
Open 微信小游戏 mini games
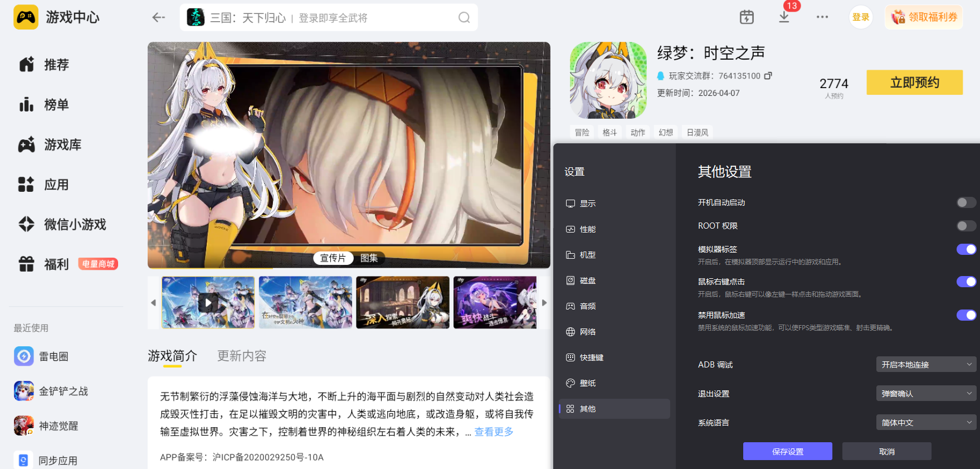coord(62,224)
